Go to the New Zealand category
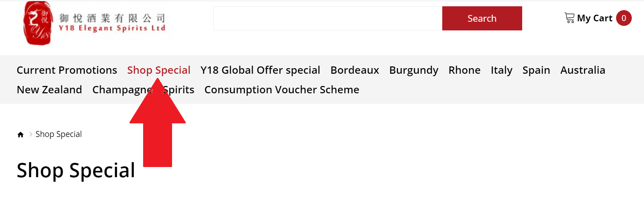The image size is (644, 224). point(49,90)
